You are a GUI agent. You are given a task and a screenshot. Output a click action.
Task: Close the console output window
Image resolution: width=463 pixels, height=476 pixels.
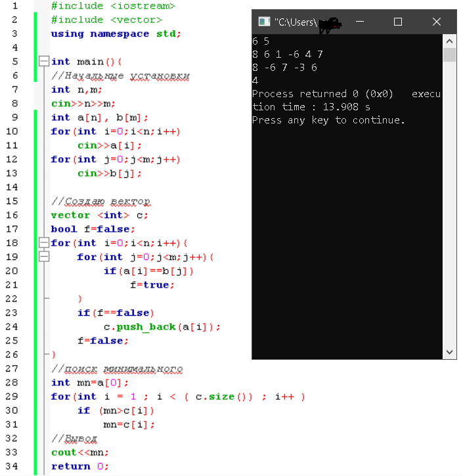click(437, 22)
